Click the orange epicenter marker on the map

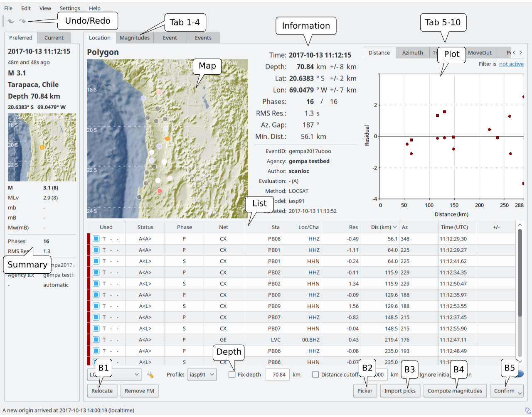167,139
